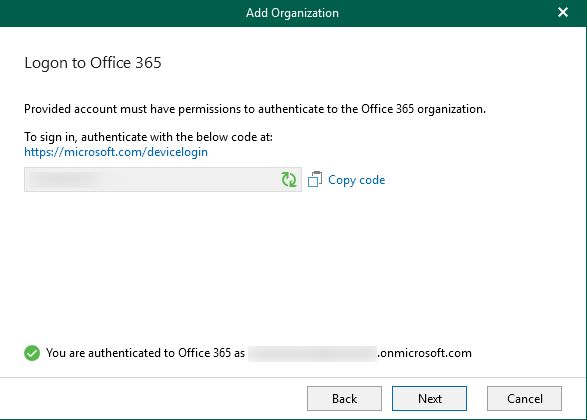Screen dimensions: 587x420
Task: Refresh the device code with green arrows icon
Action: point(289,180)
